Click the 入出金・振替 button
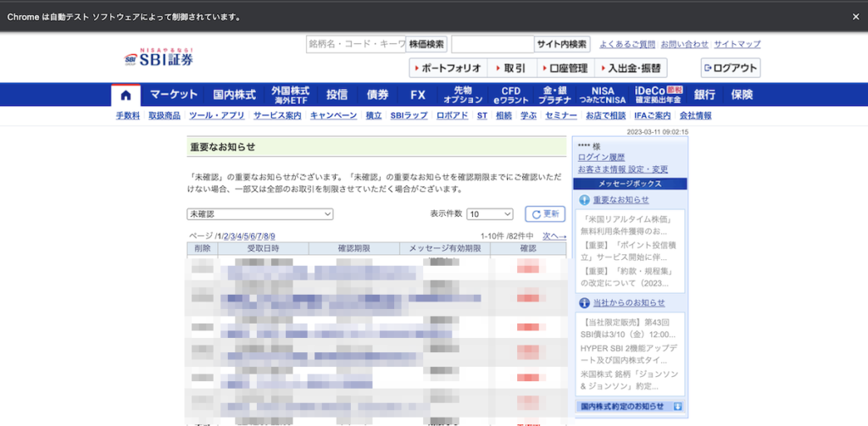The height and width of the screenshot is (426, 868). [x=631, y=68]
